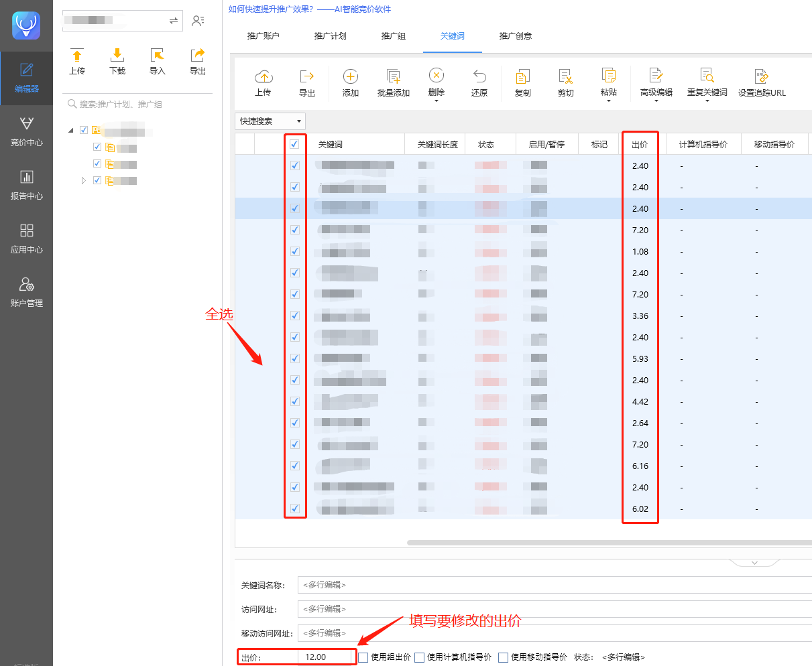
Task: Open 应用中心 in sidebar
Action: pos(26,239)
